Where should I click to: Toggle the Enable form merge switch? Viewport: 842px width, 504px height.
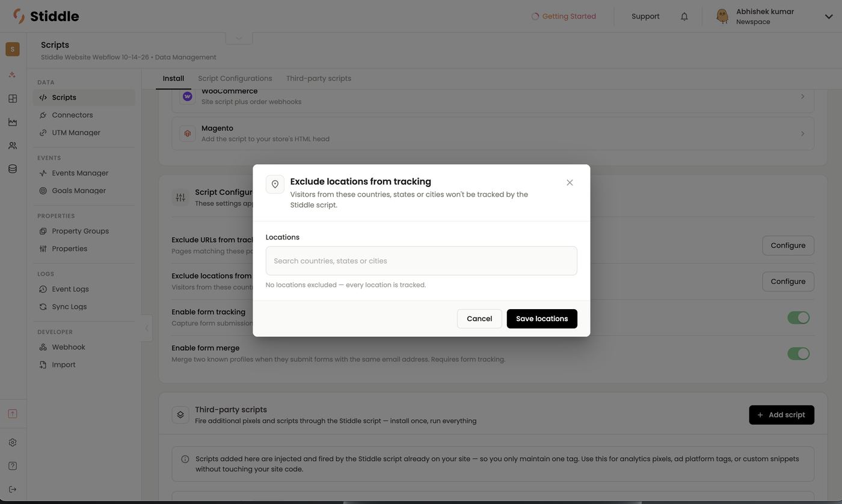pos(799,354)
